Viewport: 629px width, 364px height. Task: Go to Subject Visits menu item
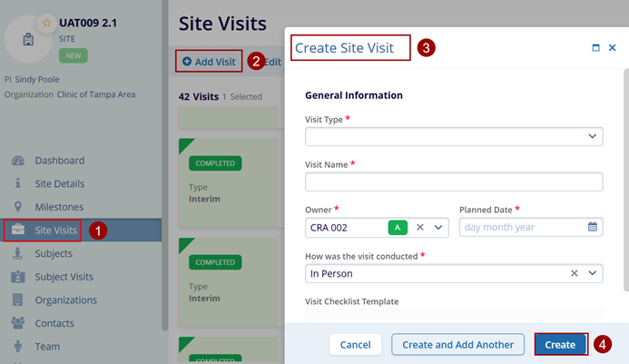64,277
